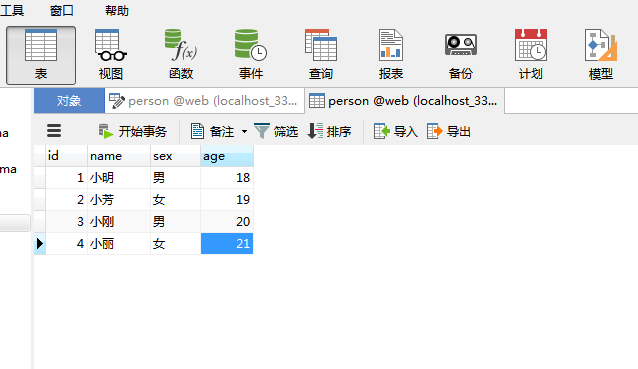This screenshot has width=638, height=369.
Task: Open the 帮助 (Help) menu
Action: 117,11
